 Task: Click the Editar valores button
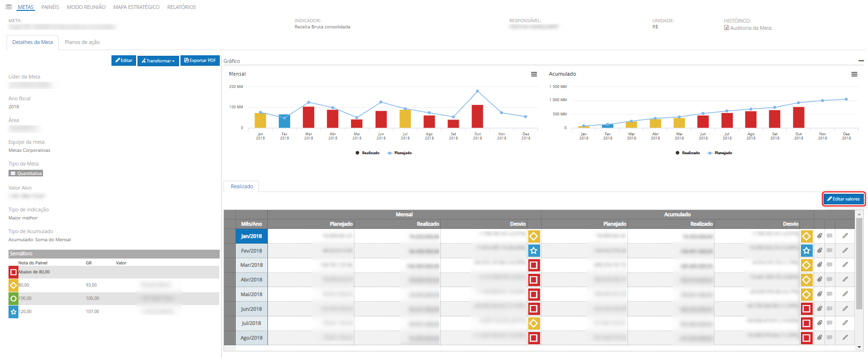pos(843,199)
